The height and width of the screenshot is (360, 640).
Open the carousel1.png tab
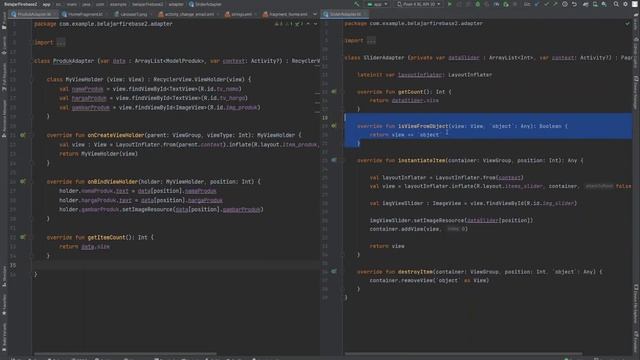click(133, 14)
